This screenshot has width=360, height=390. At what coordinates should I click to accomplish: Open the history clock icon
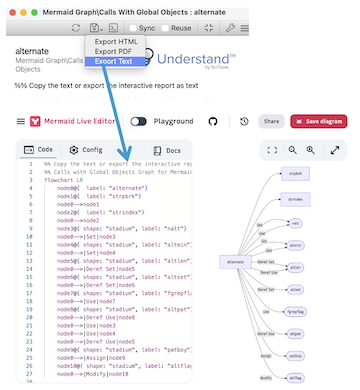click(x=244, y=121)
